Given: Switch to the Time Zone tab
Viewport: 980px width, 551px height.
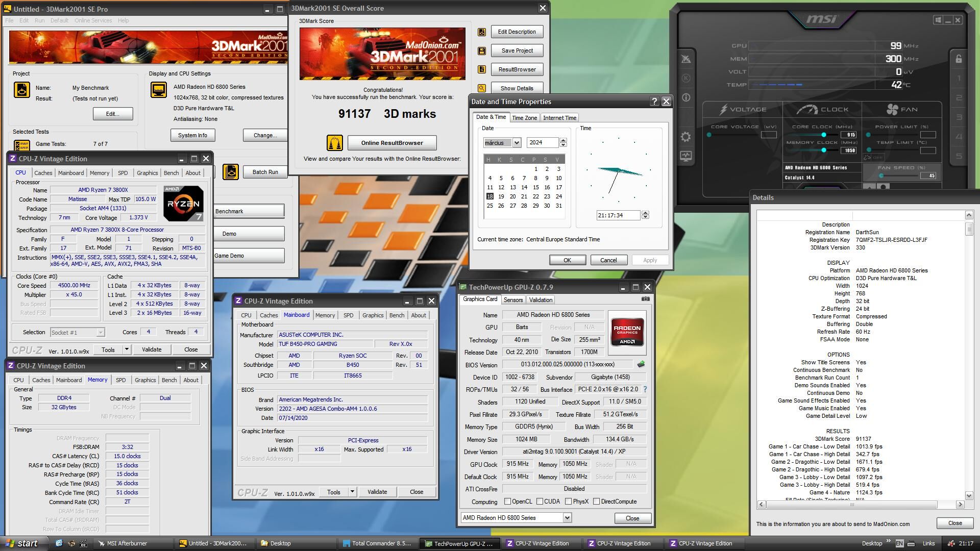Looking at the screenshot, I should [524, 118].
